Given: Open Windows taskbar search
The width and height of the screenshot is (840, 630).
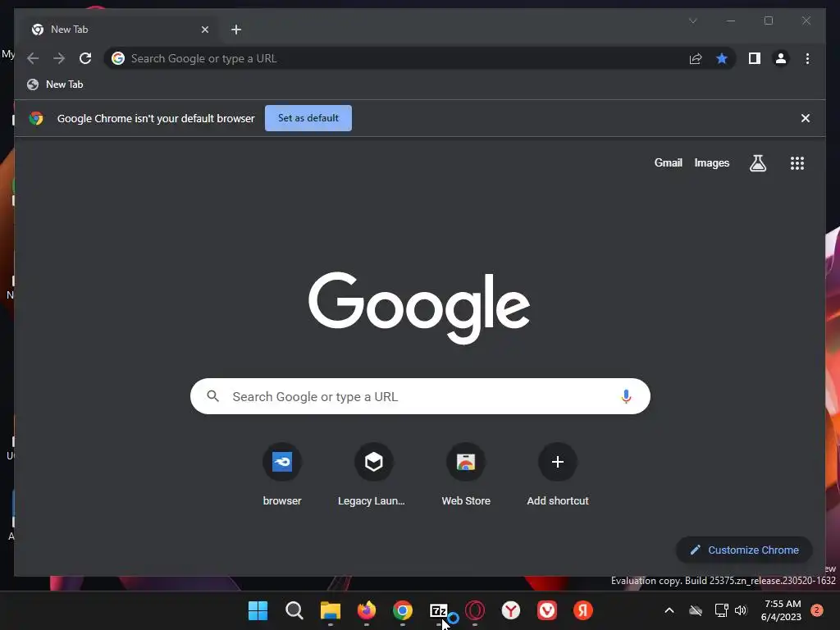Looking at the screenshot, I should (x=294, y=610).
